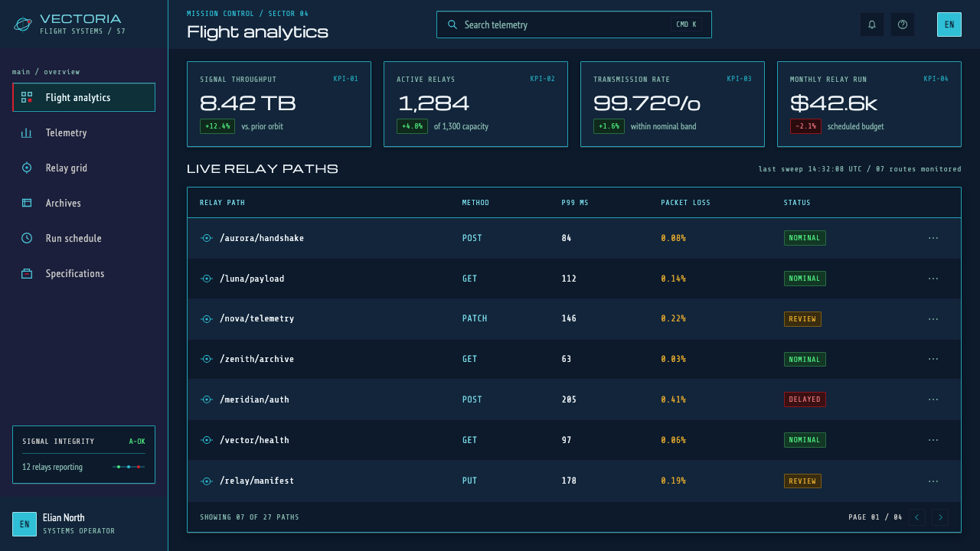The image size is (980, 551).
Task: Open the Transmission Rate KPI card
Action: point(672,104)
